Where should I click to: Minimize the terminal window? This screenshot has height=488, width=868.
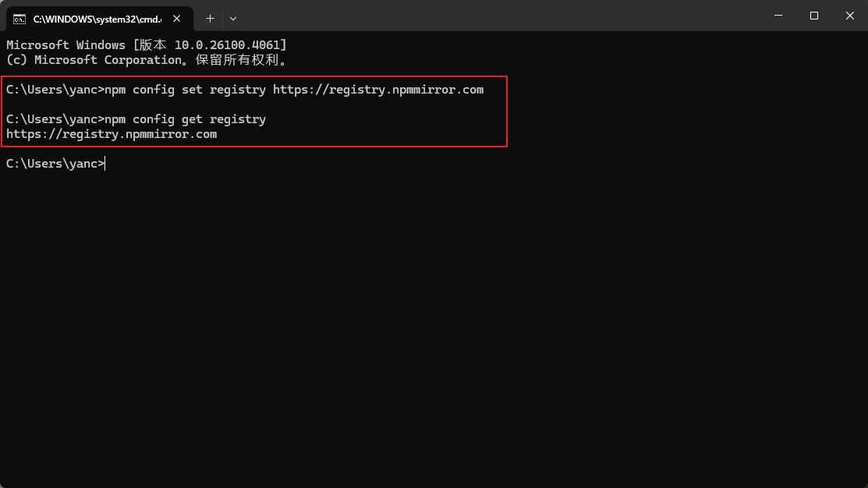778,16
